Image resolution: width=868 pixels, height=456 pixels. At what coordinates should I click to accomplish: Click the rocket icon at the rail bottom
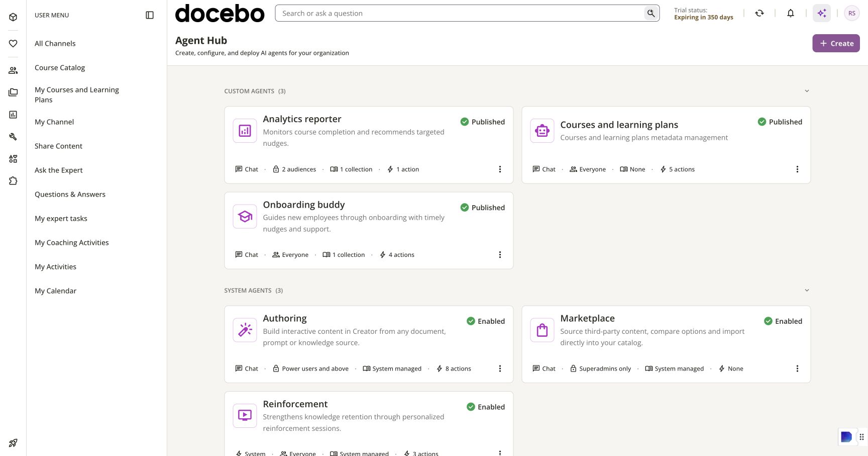point(13,443)
